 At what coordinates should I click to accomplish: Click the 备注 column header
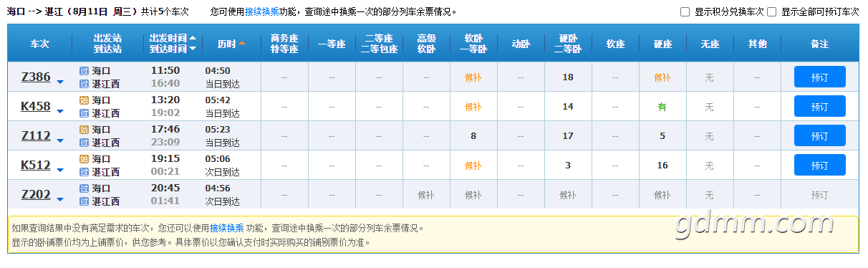(819, 44)
